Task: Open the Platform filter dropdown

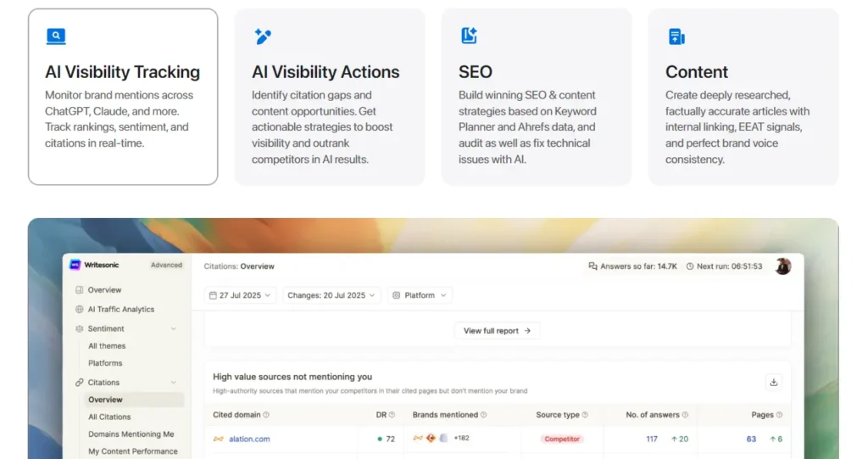Action: [420, 295]
